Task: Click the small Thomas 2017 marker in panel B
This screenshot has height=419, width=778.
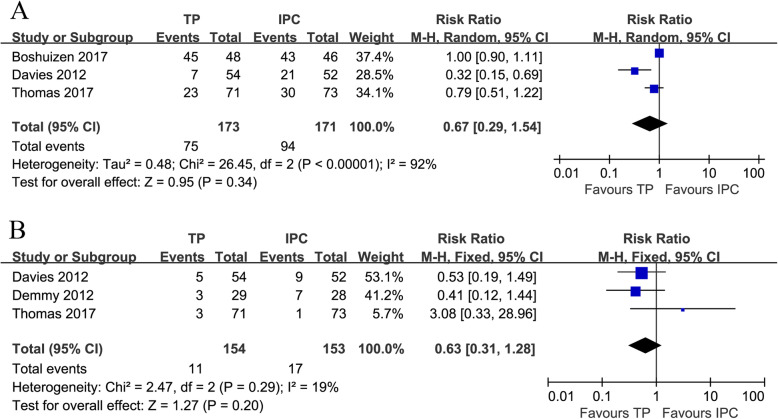Action: pos(682,309)
